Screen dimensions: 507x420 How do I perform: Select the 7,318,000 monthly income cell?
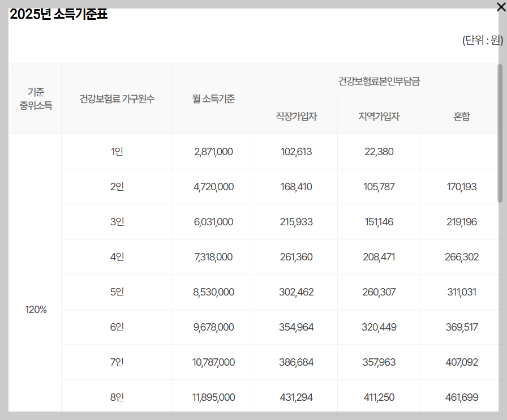tap(213, 257)
